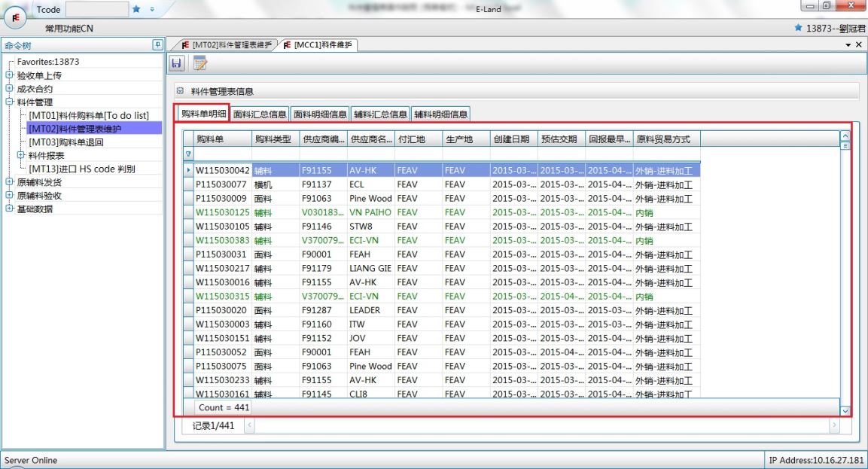Select [MT03]购料单退回 in command tree
Screen dimensions: 868x469
66,142
